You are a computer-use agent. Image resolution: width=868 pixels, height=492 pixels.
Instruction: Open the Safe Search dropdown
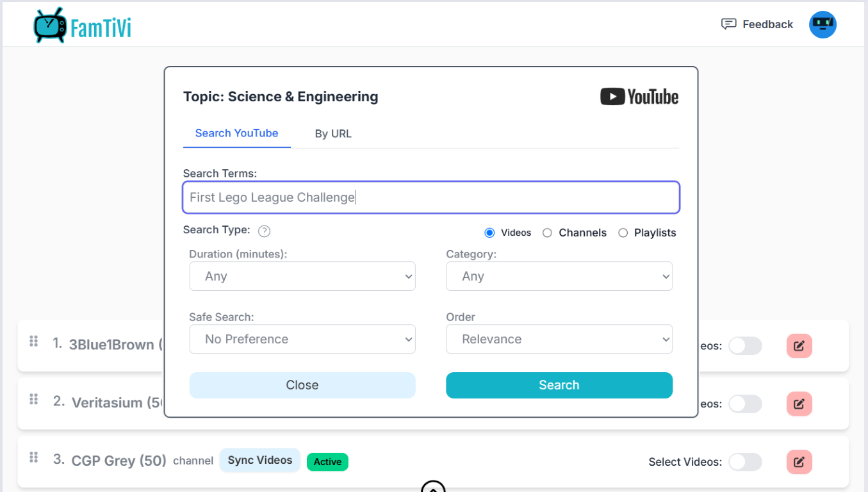[x=302, y=339]
